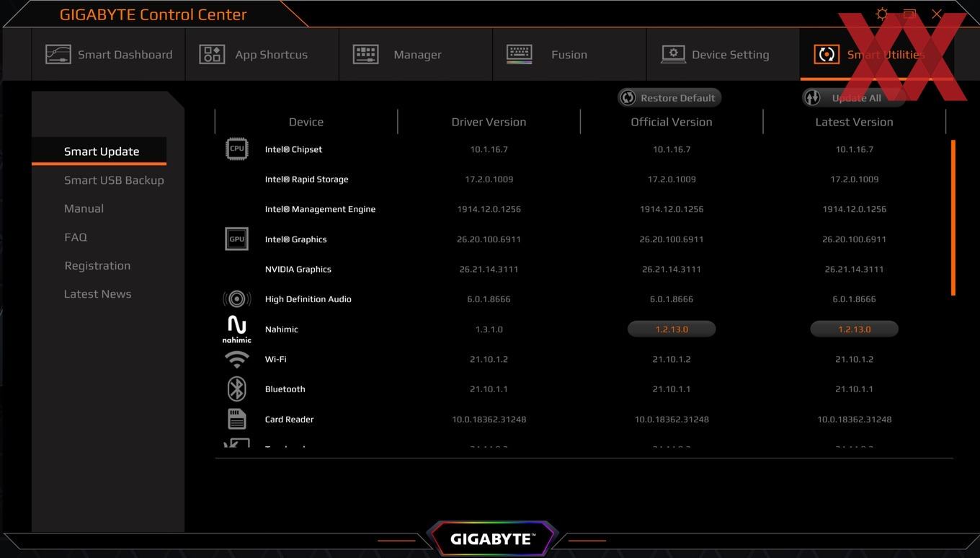
Task: Select the Smart Utilities tab
Action: coord(877,54)
